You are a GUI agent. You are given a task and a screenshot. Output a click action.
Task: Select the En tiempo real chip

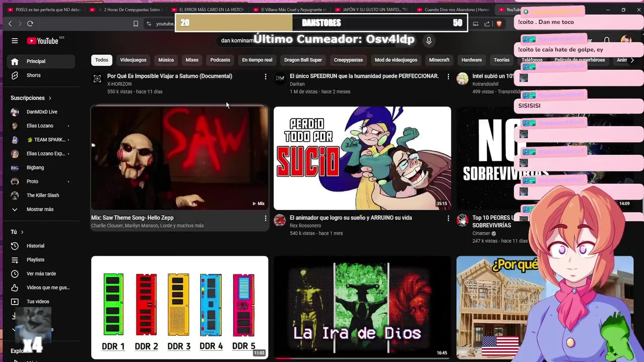tap(257, 60)
